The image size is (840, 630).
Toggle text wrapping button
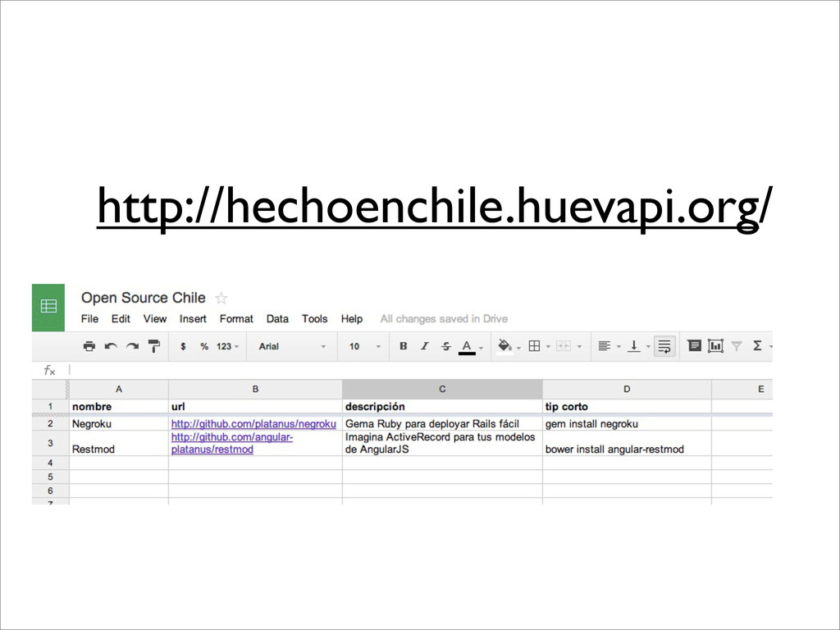[x=664, y=346]
